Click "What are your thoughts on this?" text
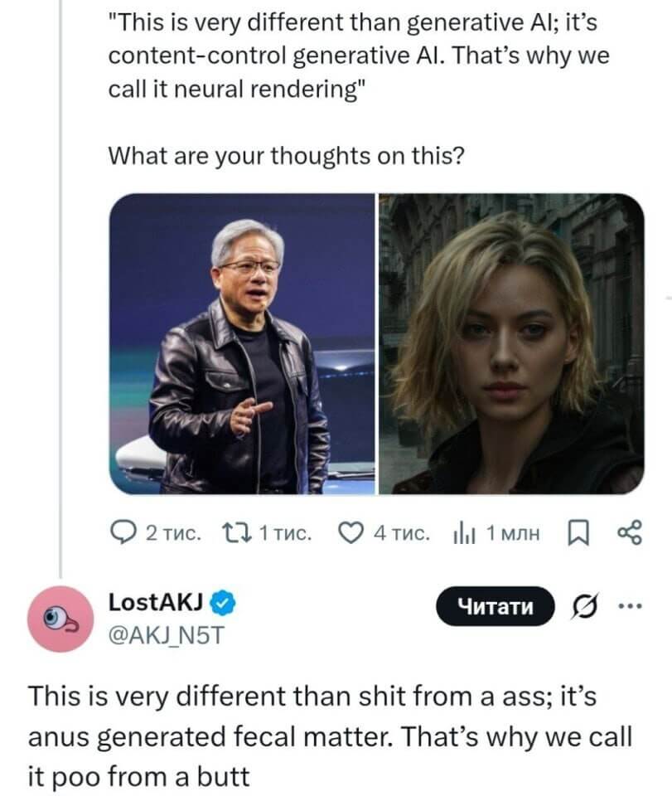This screenshot has width=672, height=806. click(x=285, y=155)
